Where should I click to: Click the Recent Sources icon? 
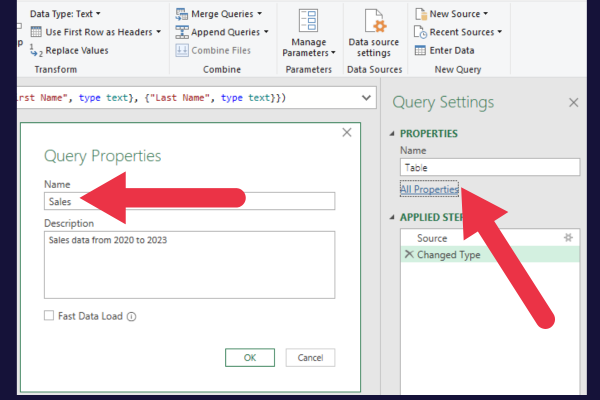pos(420,32)
